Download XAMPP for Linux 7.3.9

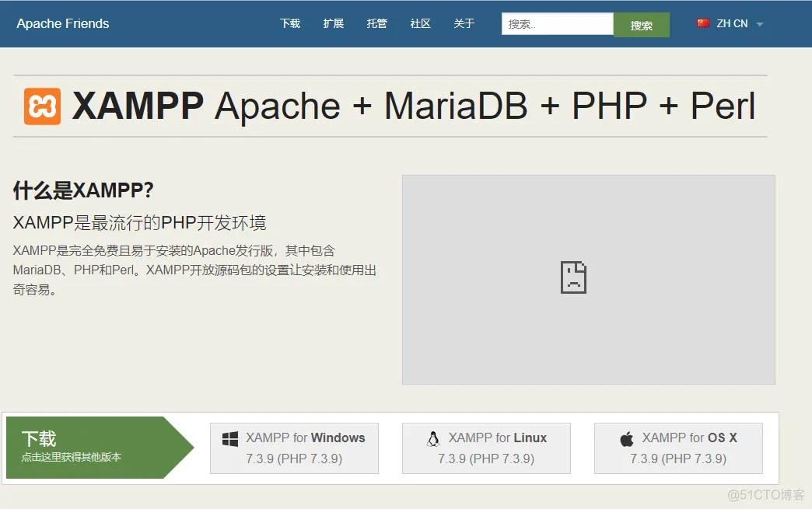[x=486, y=448]
